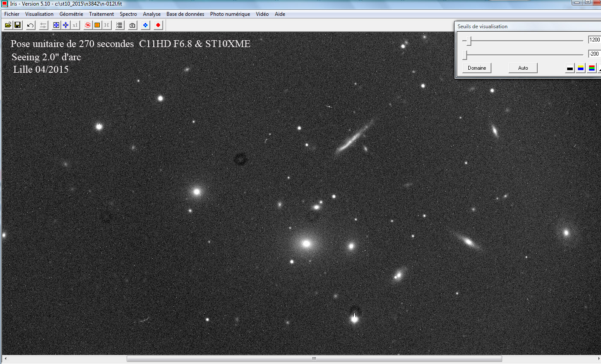The width and height of the screenshot is (601, 364).
Task: Open the Traitement menu
Action: 101,14
